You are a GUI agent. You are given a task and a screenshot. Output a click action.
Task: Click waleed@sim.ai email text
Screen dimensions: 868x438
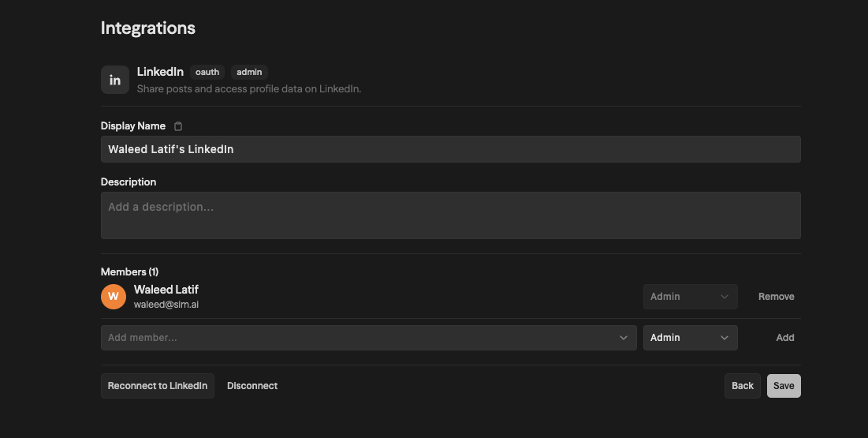(x=166, y=305)
